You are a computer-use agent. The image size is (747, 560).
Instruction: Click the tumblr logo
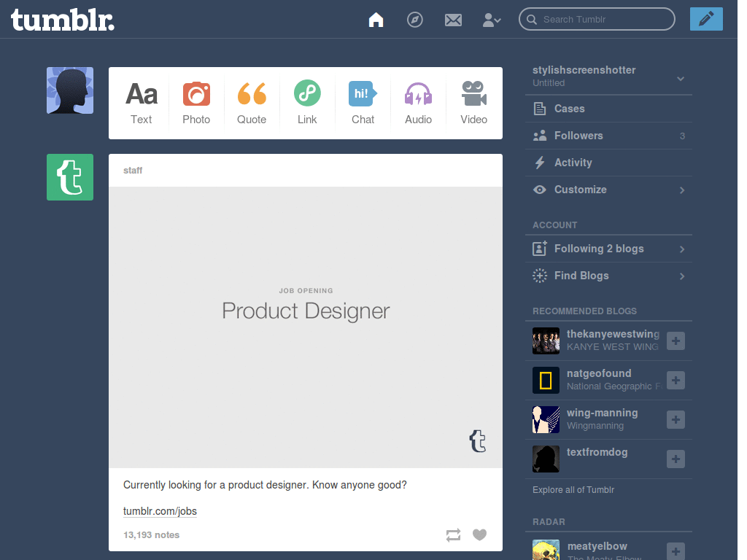pyautogui.click(x=63, y=20)
